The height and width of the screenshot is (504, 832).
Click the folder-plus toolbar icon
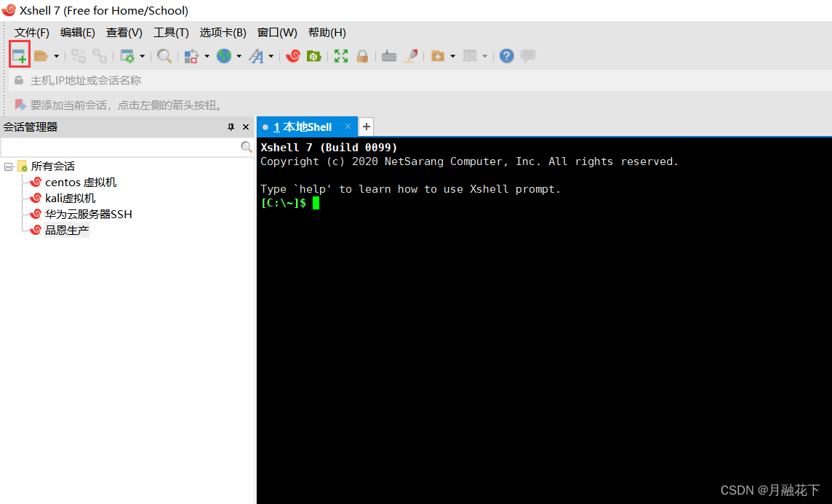click(x=438, y=56)
